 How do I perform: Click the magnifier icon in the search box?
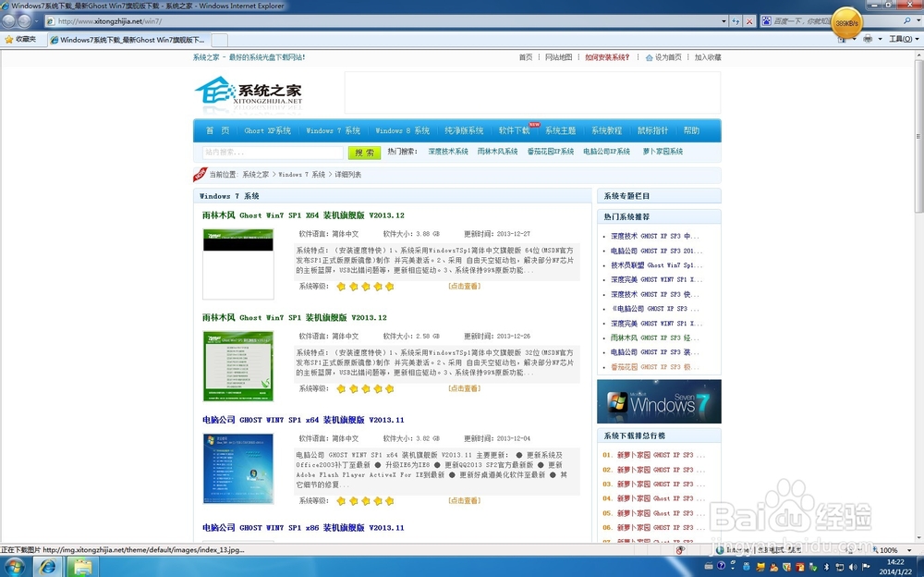click(907, 20)
